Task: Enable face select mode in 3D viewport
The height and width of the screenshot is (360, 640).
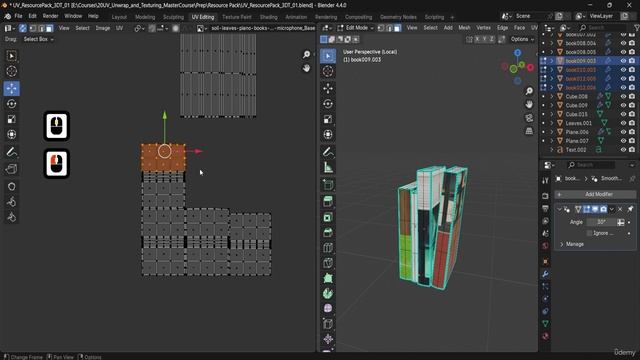Action: pyautogui.click(x=397, y=28)
